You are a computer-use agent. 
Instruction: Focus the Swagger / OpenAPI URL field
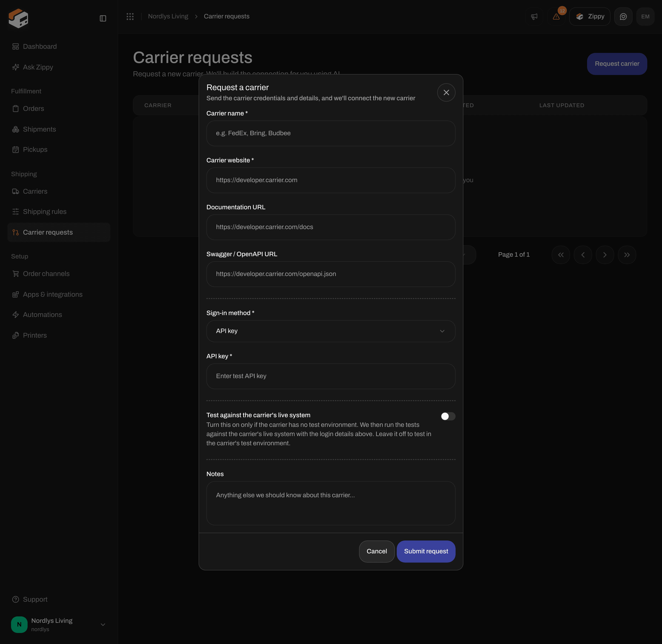click(331, 274)
